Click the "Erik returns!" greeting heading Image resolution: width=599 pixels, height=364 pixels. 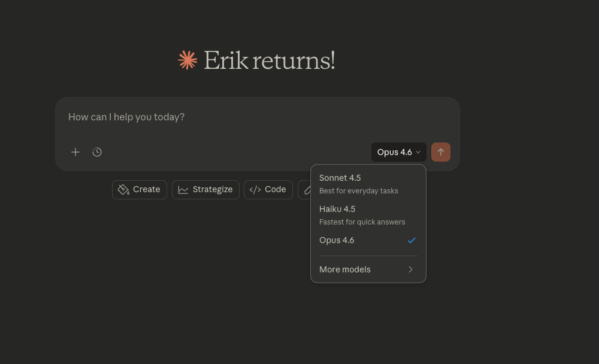tap(269, 60)
